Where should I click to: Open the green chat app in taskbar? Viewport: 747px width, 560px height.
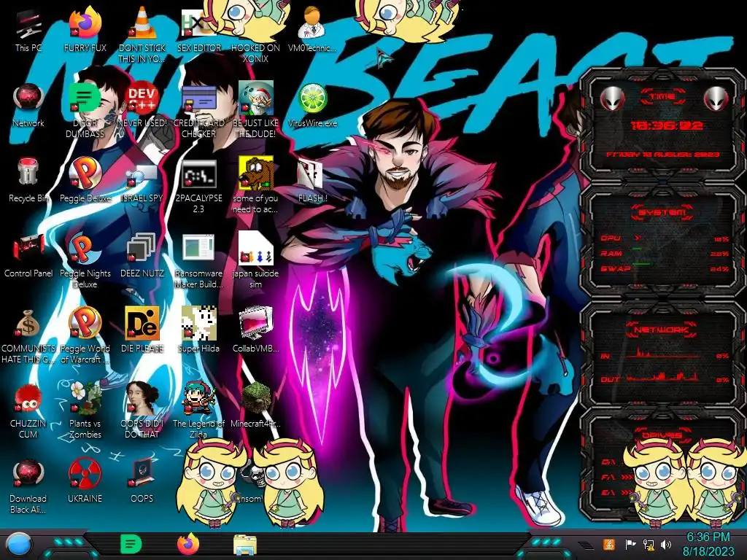point(131,544)
